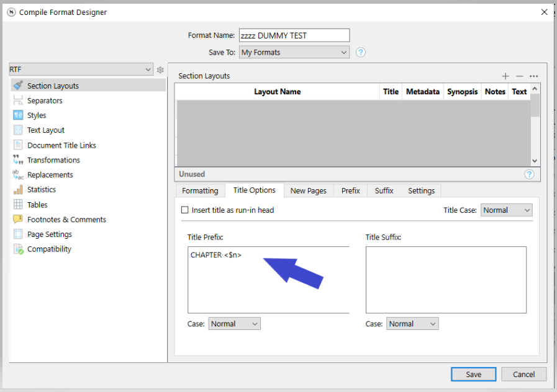
Task: Click the Replacements icon in sidebar
Action: point(18,175)
